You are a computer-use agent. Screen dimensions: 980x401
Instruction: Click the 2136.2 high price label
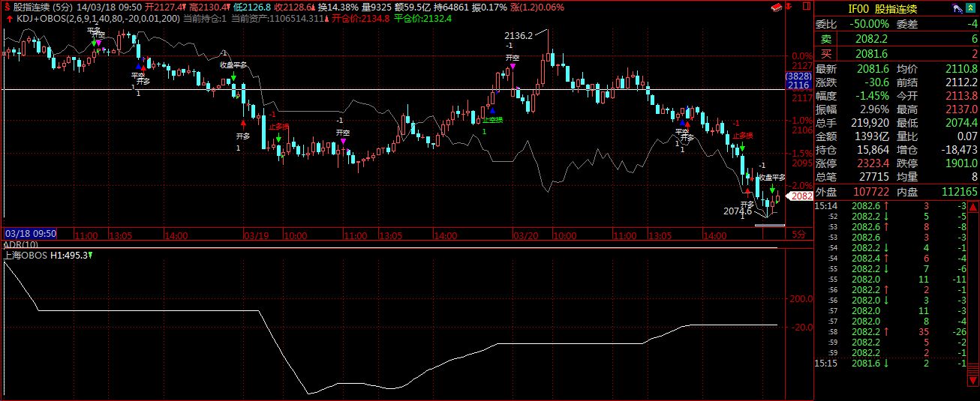[519, 35]
